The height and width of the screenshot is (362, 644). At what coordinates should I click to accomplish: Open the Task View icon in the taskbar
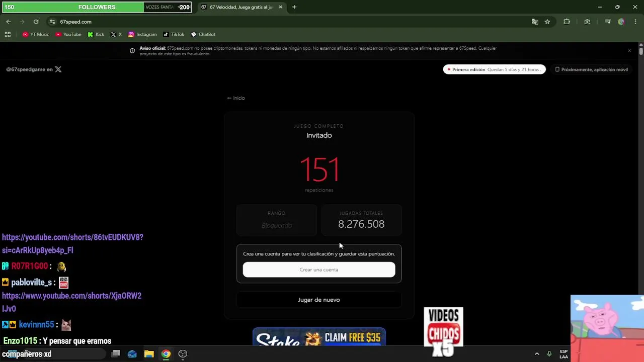pyautogui.click(x=115, y=354)
